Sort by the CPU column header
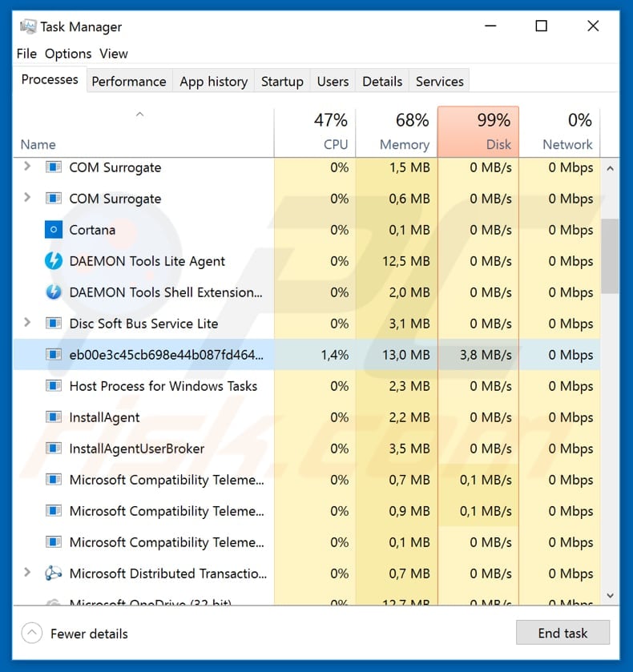 pyautogui.click(x=315, y=132)
